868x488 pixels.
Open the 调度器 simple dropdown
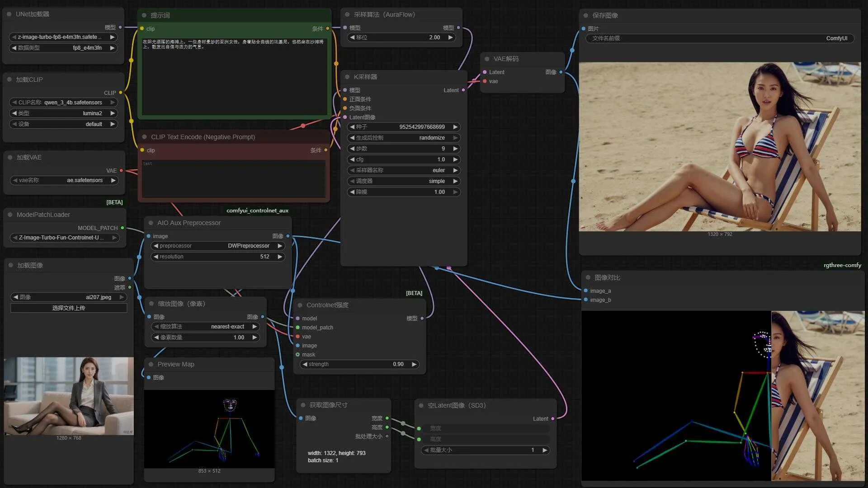coord(403,181)
